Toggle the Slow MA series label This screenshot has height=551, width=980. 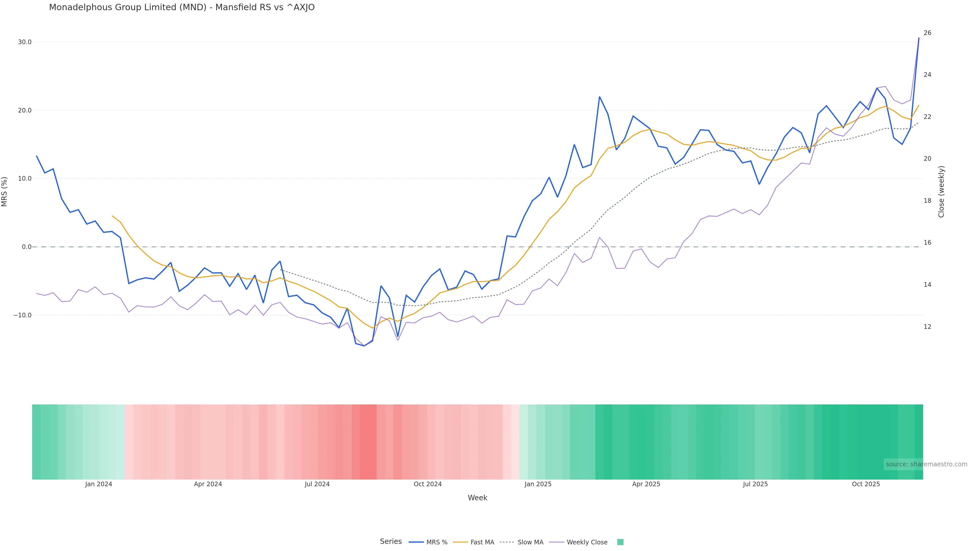click(530, 542)
